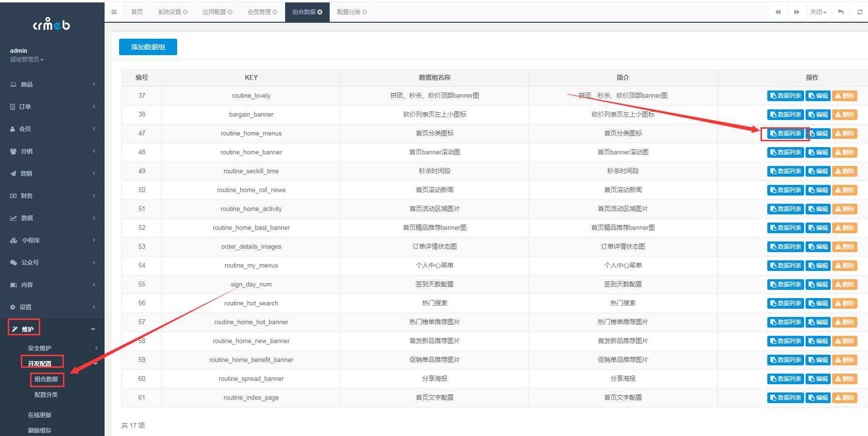The width and height of the screenshot is (868, 436).
Task: Click the next tabs double-arrow icon
Action: [x=797, y=12]
